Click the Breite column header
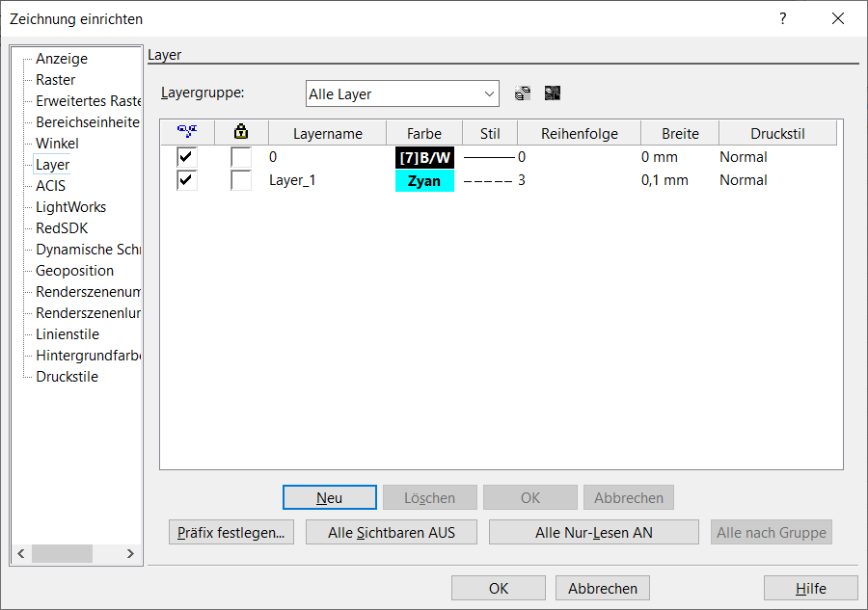Screen dimensions: 868x610 click(680, 133)
